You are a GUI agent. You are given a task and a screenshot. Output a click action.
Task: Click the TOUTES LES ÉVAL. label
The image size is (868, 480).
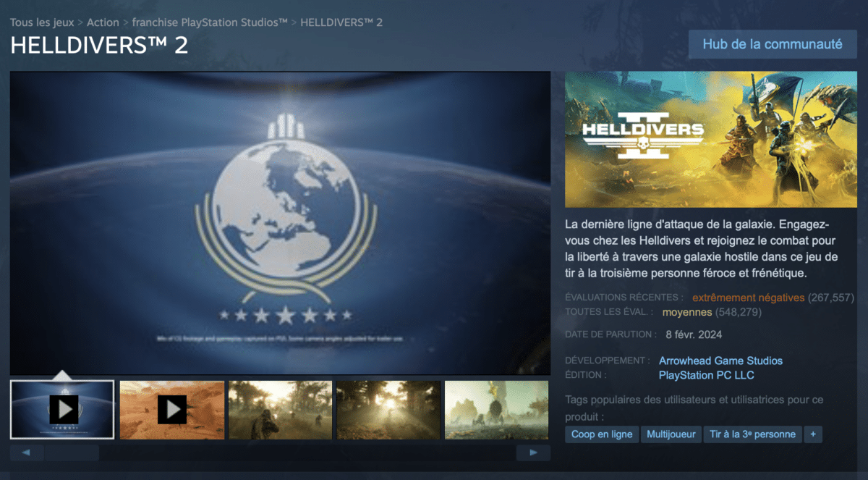(x=609, y=312)
